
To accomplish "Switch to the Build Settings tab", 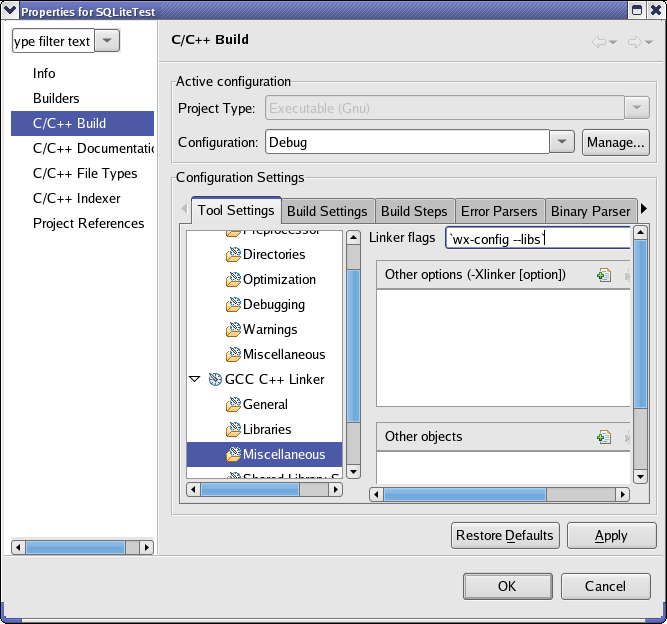I will (x=327, y=211).
